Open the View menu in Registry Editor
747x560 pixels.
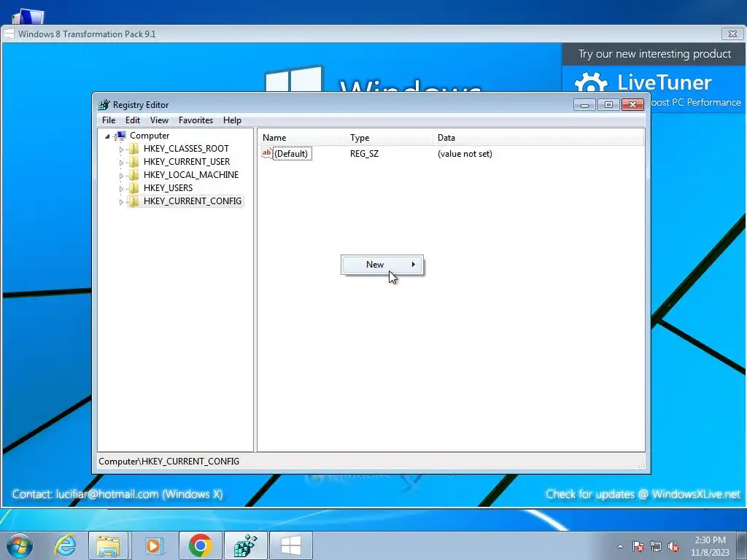click(159, 120)
